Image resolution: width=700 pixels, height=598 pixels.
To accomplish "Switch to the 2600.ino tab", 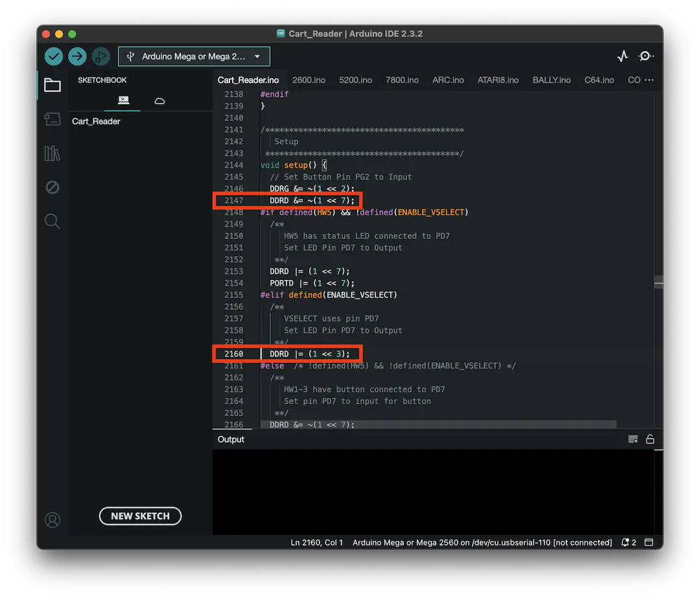I will pyautogui.click(x=309, y=80).
